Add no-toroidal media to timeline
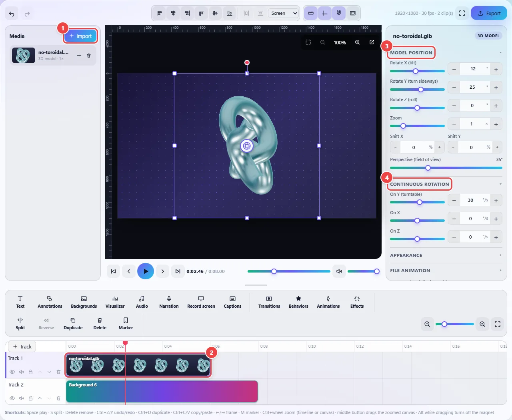Screen dimensions: 512x420 click(x=79, y=56)
